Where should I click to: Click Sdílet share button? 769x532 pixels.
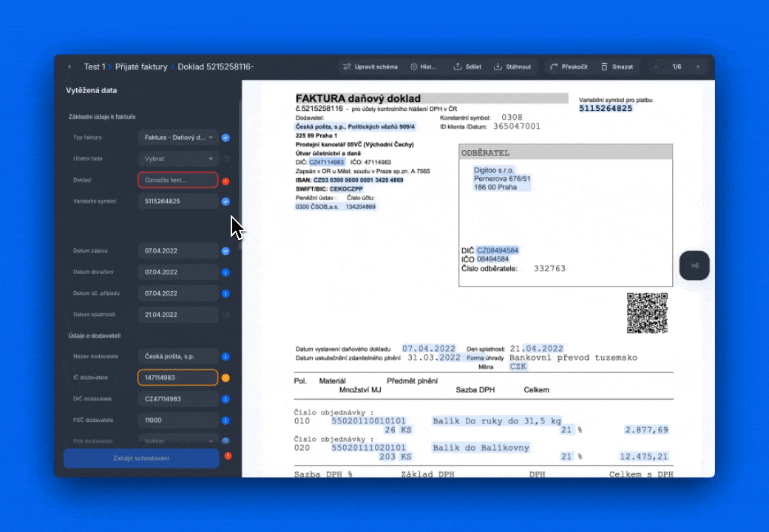point(467,66)
